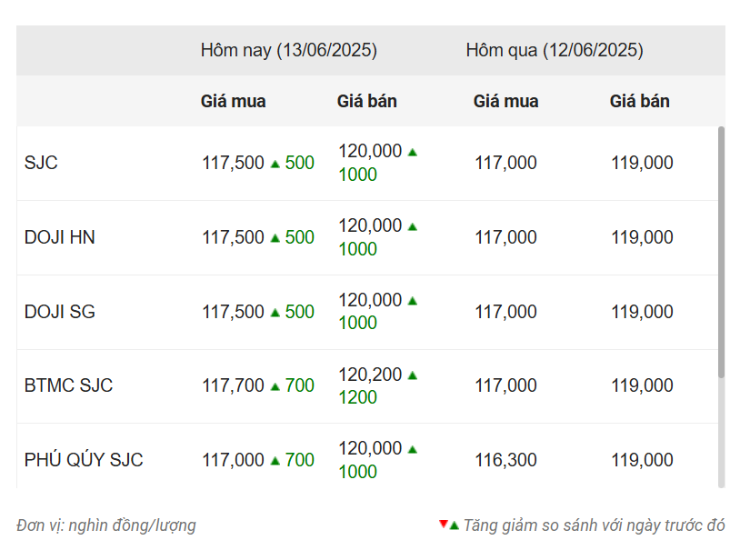This screenshot has height=560, width=740.
Task: Click green up arrow beside SJC sell price 120,000
Action: click(x=413, y=152)
